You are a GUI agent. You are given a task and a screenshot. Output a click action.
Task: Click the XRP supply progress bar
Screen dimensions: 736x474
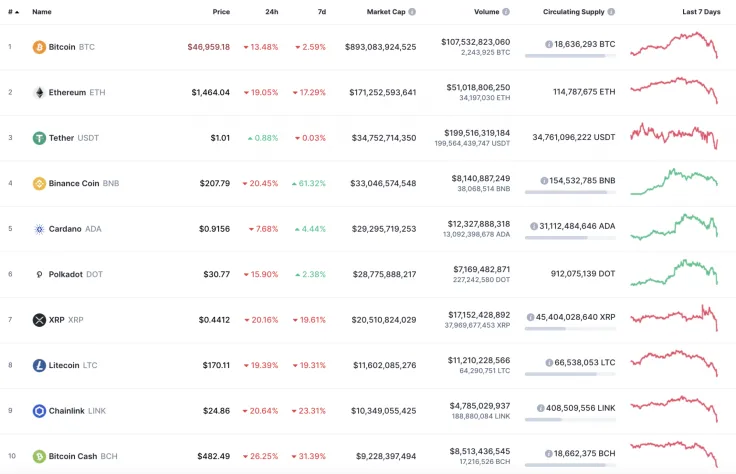570,329
